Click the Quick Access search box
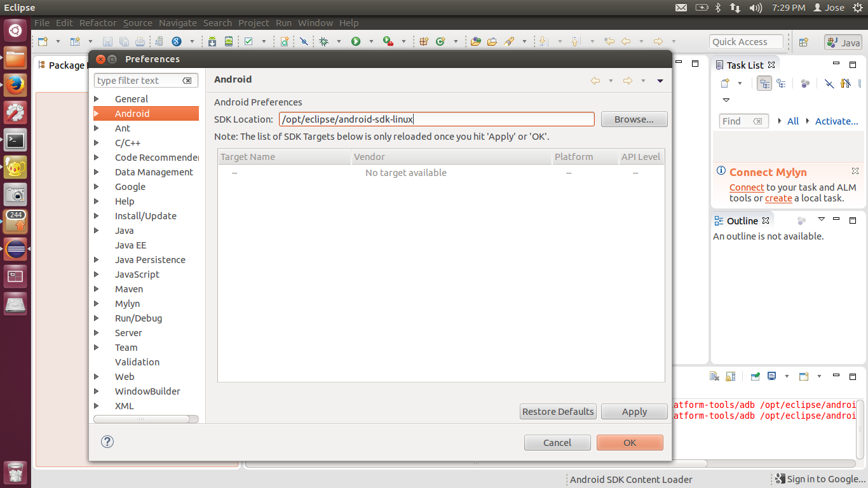The width and height of the screenshot is (868, 488). tap(746, 42)
